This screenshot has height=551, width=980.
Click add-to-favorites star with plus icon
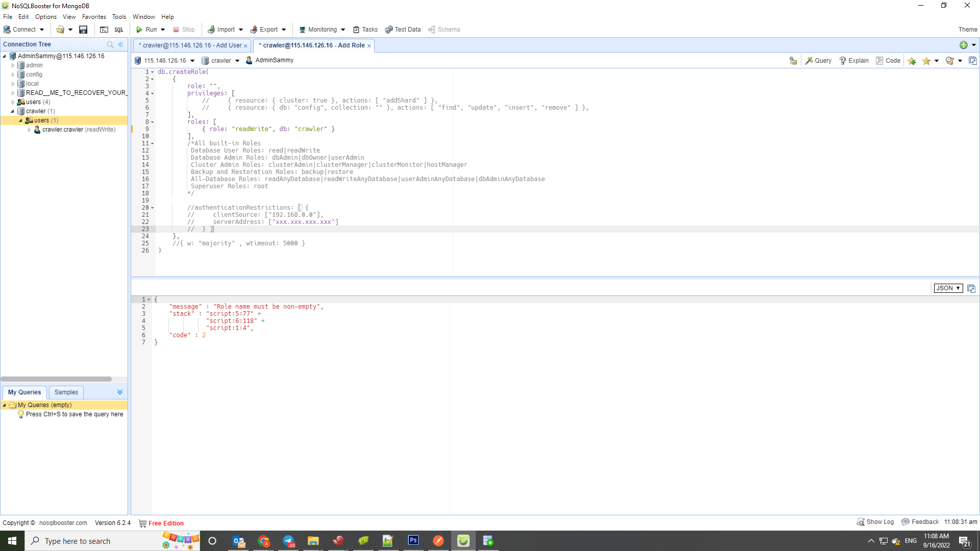(x=912, y=61)
